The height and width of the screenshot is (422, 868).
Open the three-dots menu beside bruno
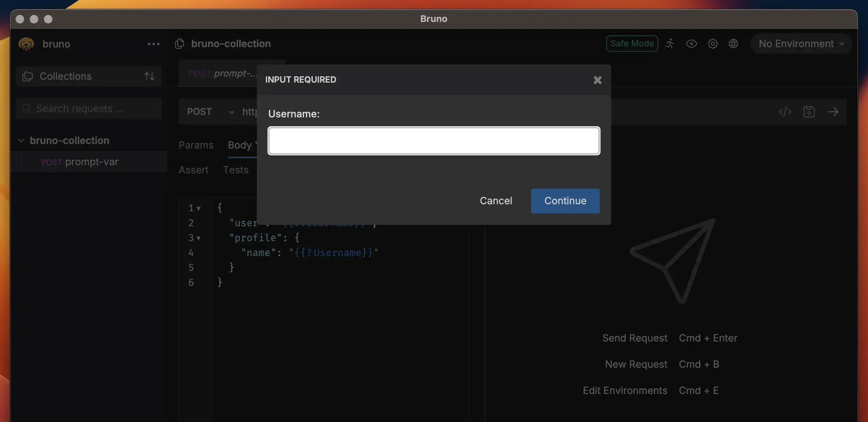click(153, 44)
